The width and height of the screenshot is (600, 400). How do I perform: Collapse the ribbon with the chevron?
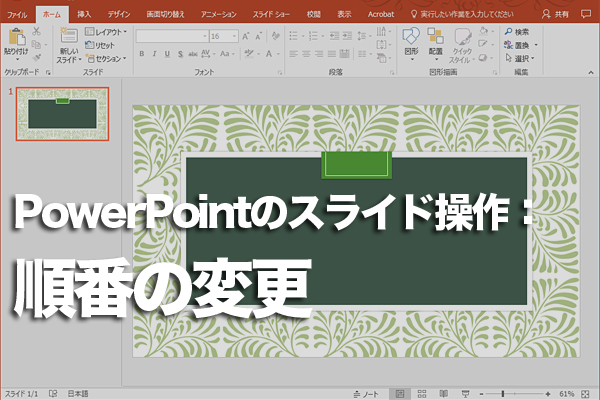pos(591,72)
